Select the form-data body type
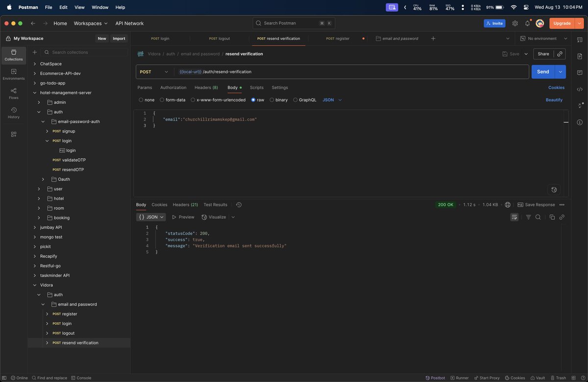588x382 pixels. click(172, 100)
